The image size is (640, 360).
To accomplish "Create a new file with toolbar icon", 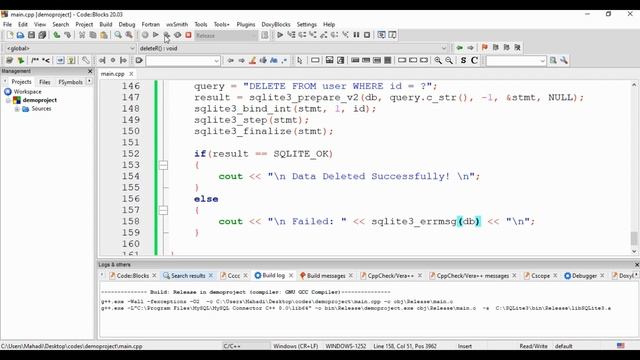I will (10, 35).
